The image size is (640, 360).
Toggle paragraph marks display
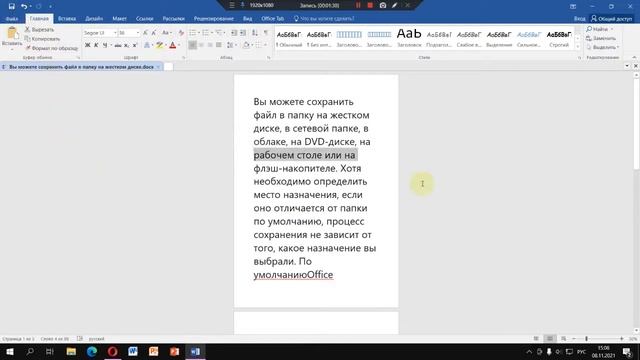coord(266,33)
